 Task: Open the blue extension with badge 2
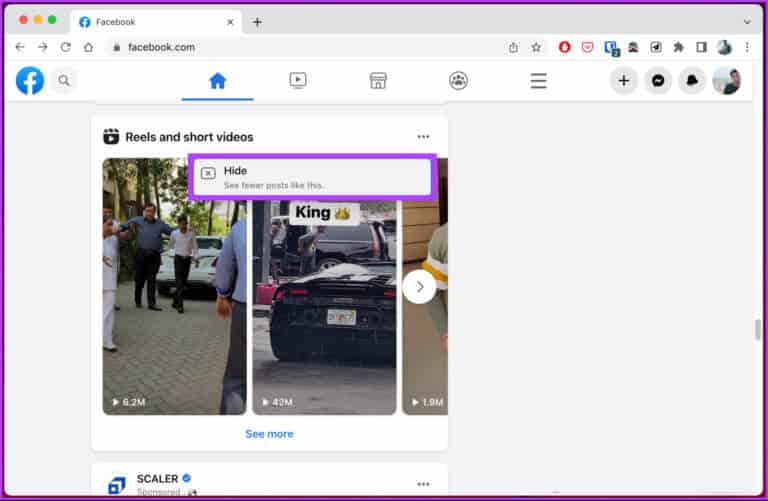(x=611, y=48)
